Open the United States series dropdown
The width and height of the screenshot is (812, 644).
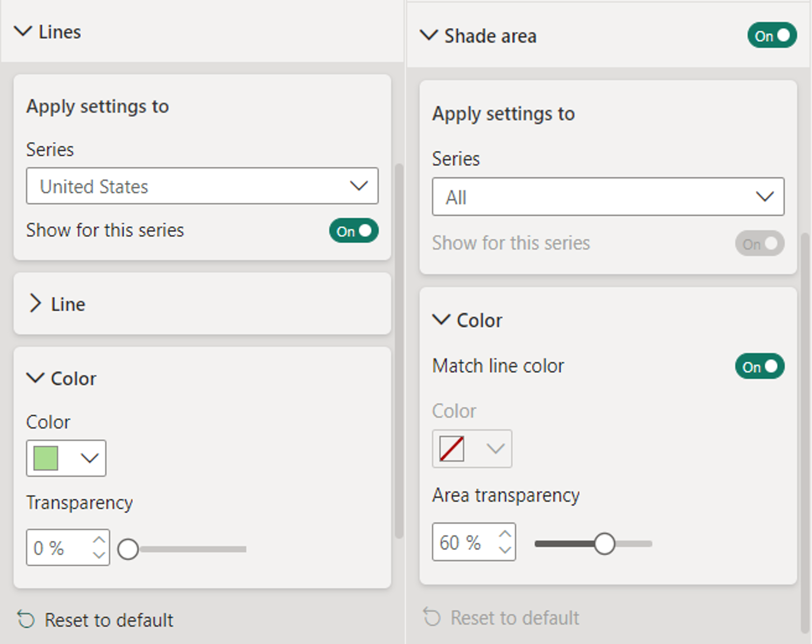[x=202, y=186]
